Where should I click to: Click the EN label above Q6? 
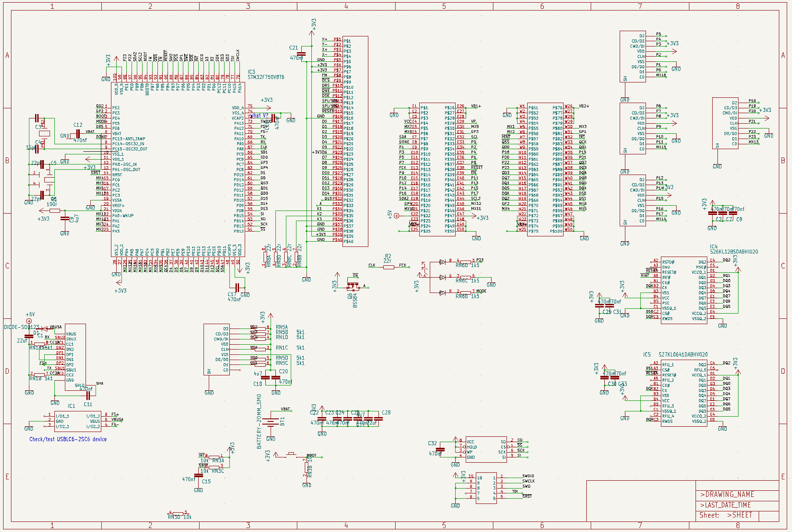click(x=355, y=275)
